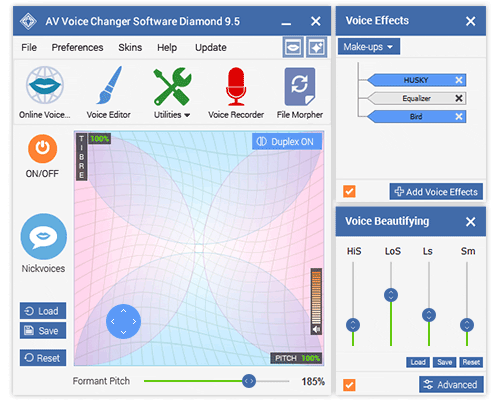Click the lips icon button in menu bar
This screenshot has height=400, width=500.
[293, 47]
